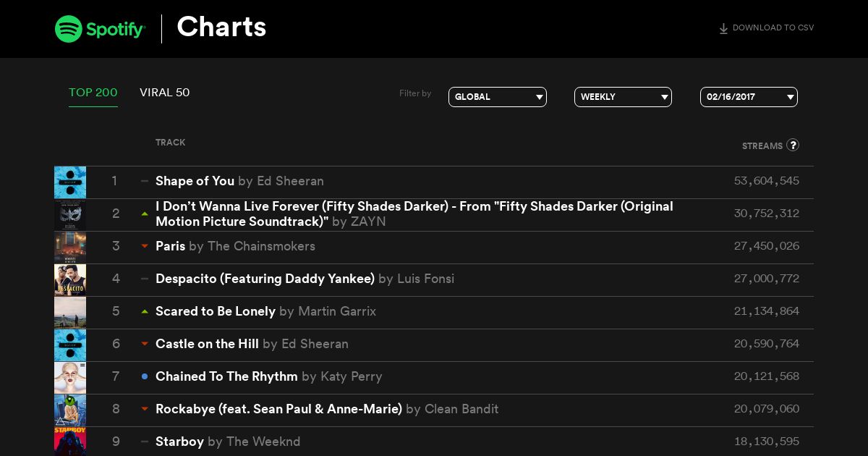Click green up arrow beside Scared to Be Lonely

pos(145,312)
